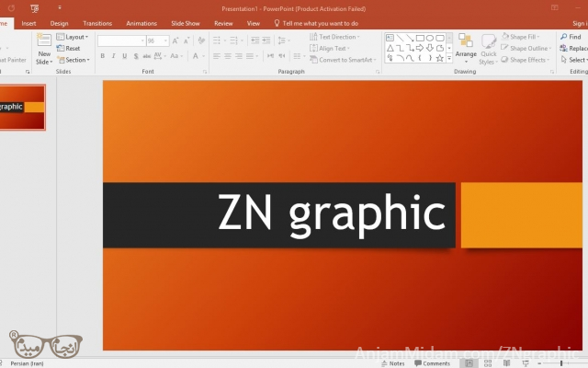Justify the text

[252, 56]
